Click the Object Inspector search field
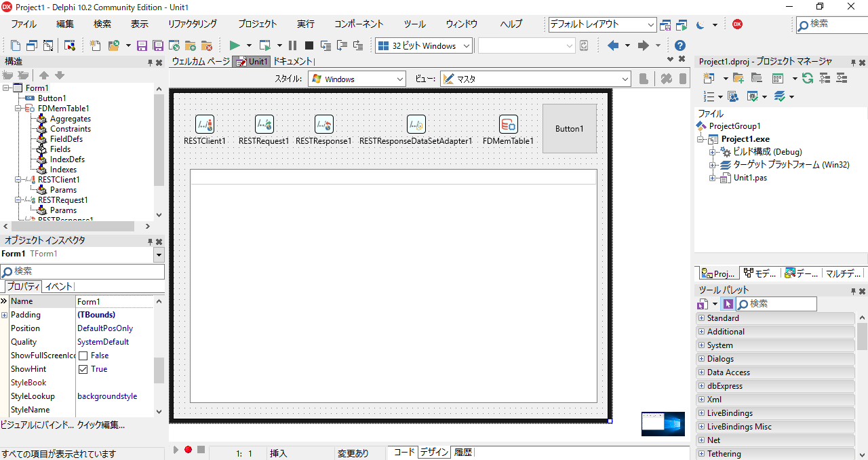Image resolution: width=868 pixels, height=460 pixels. click(x=83, y=271)
